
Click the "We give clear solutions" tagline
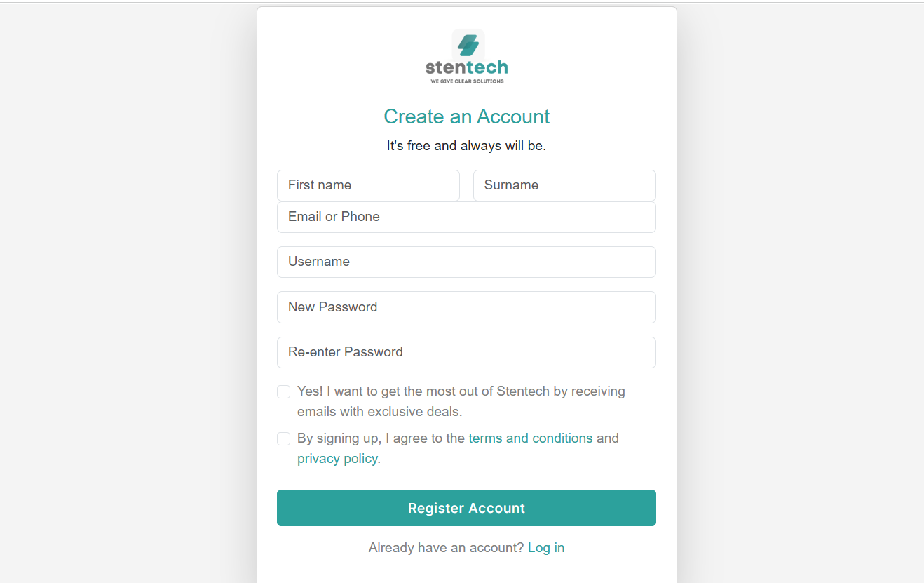pos(467,81)
